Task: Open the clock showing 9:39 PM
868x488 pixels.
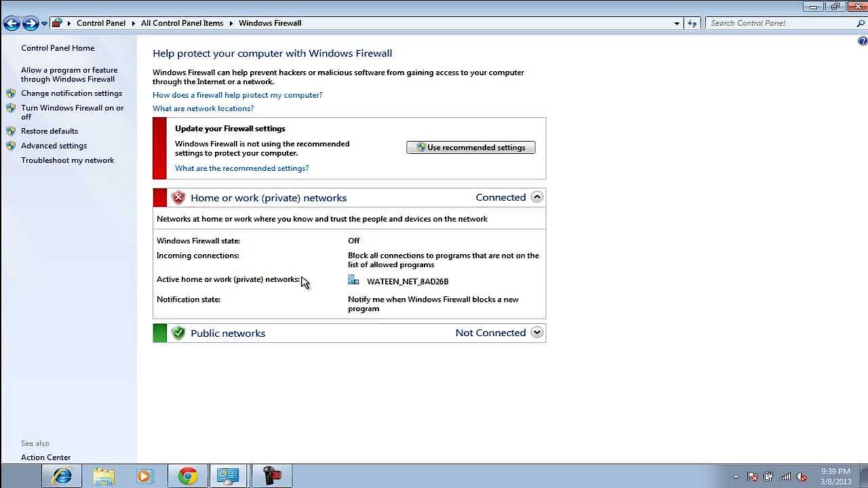Action: point(835,476)
